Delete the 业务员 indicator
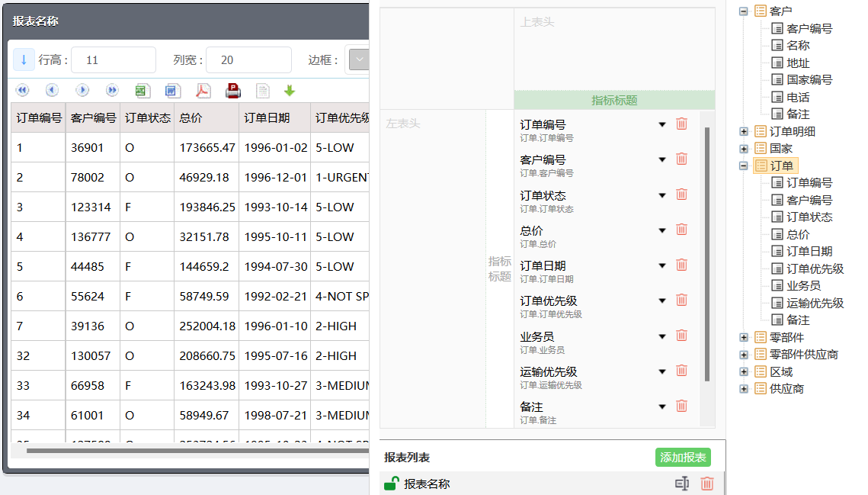This screenshot has width=868, height=495. pos(681,336)
